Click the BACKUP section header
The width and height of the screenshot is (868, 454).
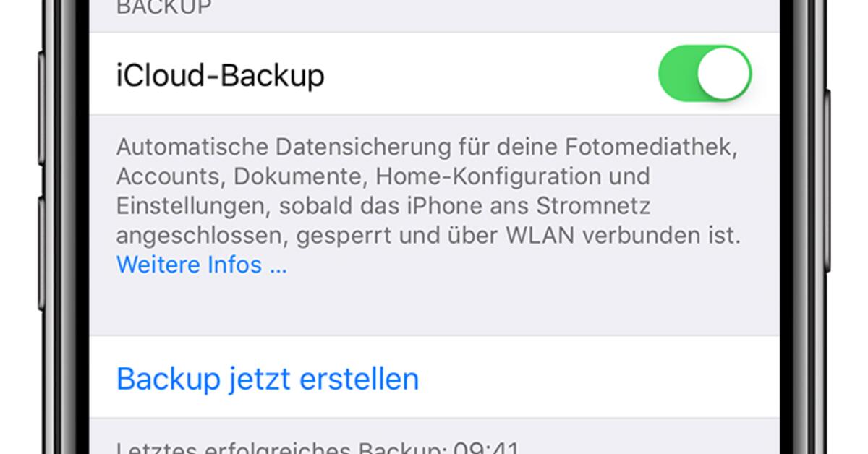(x=163, y=8)
